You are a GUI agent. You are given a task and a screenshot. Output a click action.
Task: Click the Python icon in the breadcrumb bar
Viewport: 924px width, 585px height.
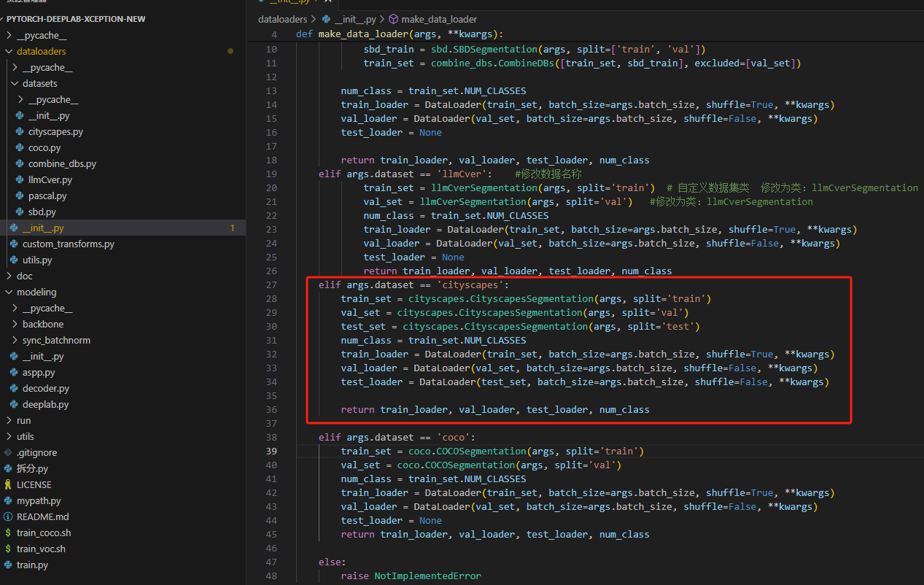[325, 20]
